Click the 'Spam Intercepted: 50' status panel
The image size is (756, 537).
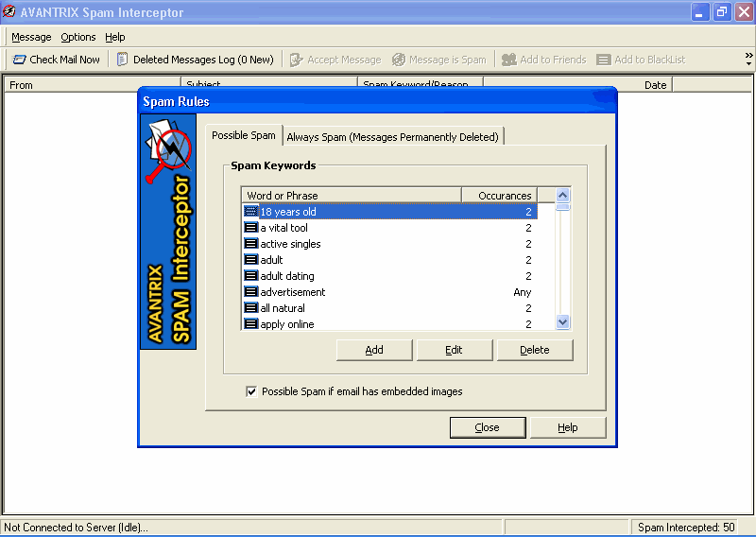(x=686, y=528)
